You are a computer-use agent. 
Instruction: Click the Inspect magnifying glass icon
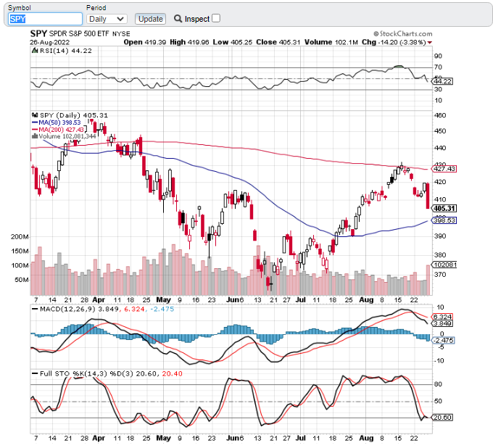pyautogui.click(x=178, y=19)
